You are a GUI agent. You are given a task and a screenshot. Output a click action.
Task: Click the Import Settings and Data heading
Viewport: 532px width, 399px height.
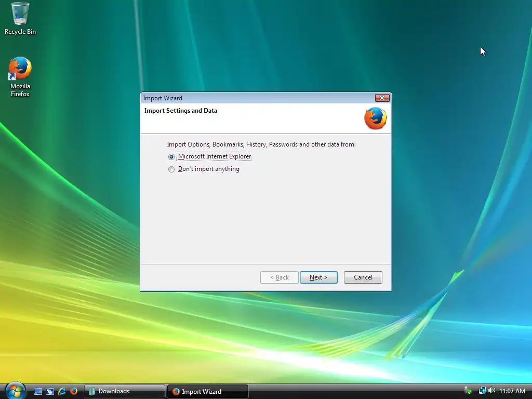point(180,111)
